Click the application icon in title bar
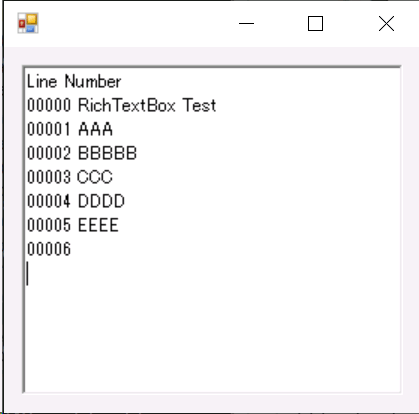The image size is (419, 414). (28, 23)
